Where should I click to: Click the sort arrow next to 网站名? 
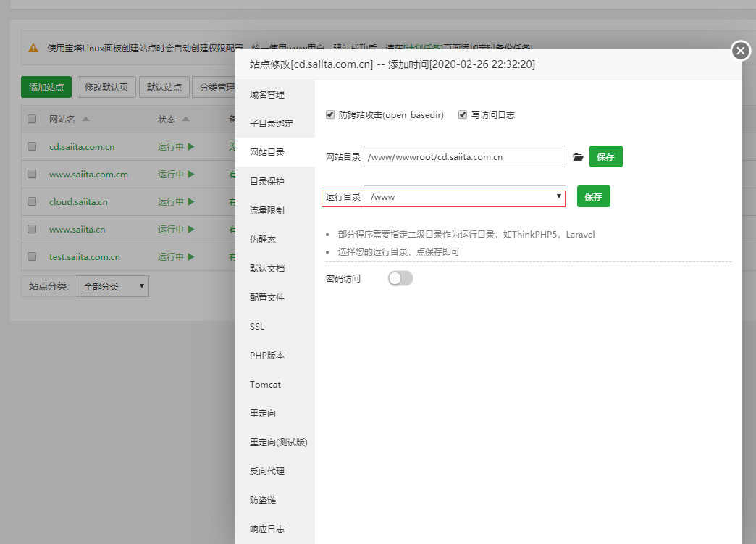pyautogui.click(x=86, y=119)
